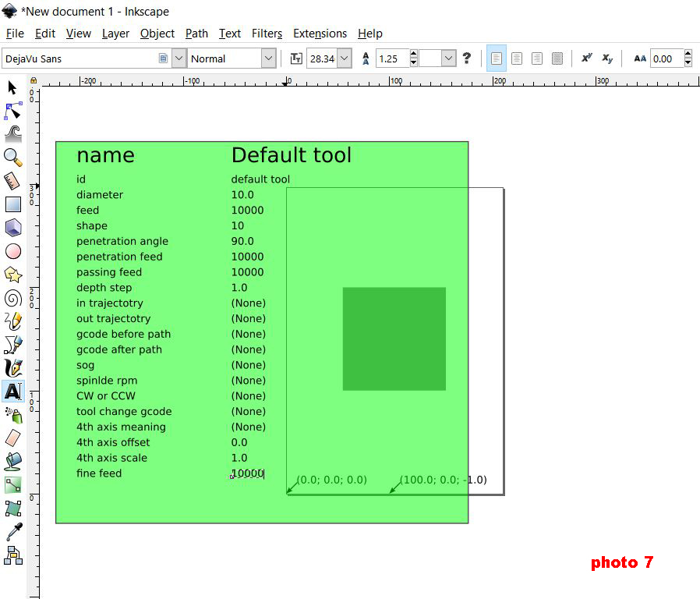The width and height of the screenshot is (700, 599).
Task: Select the Selector arrow tool
Action: point(12,87)
